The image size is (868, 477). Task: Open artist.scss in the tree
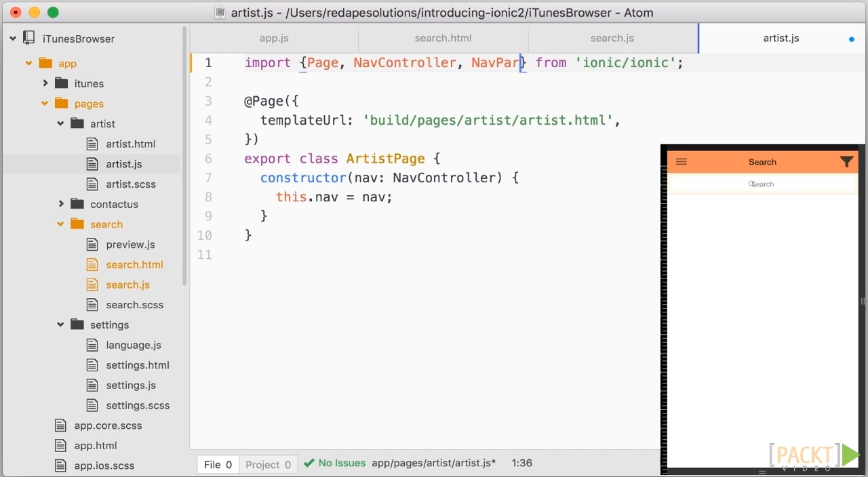tap(131, 184)
